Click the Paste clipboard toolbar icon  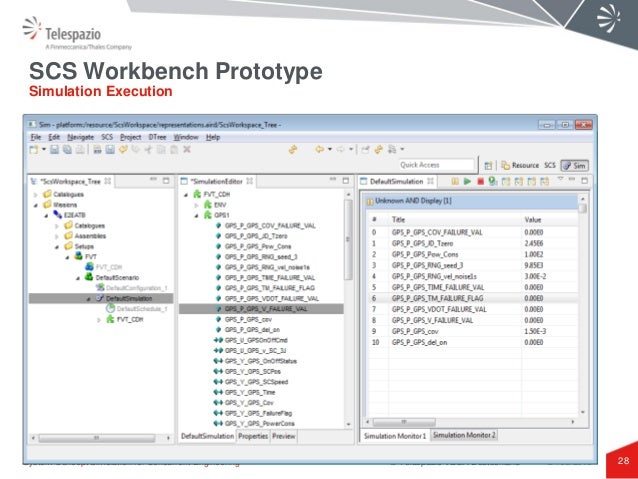point(174,149)
